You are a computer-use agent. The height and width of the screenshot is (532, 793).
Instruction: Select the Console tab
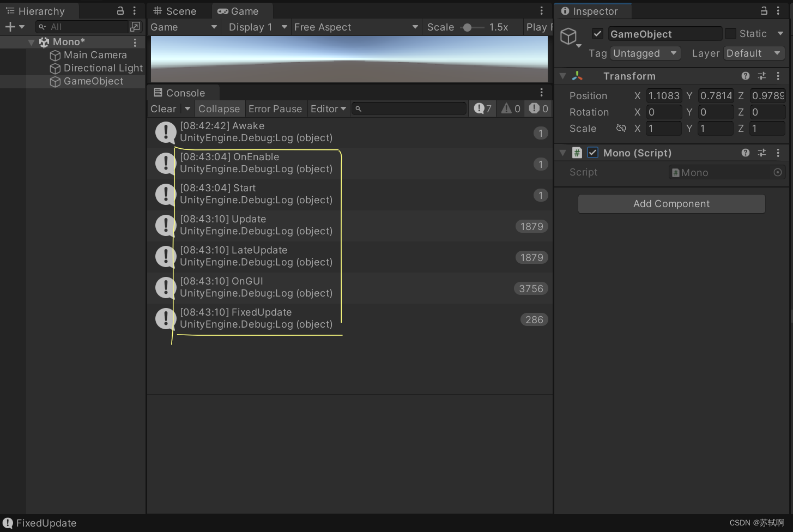(x=183, y=92)
